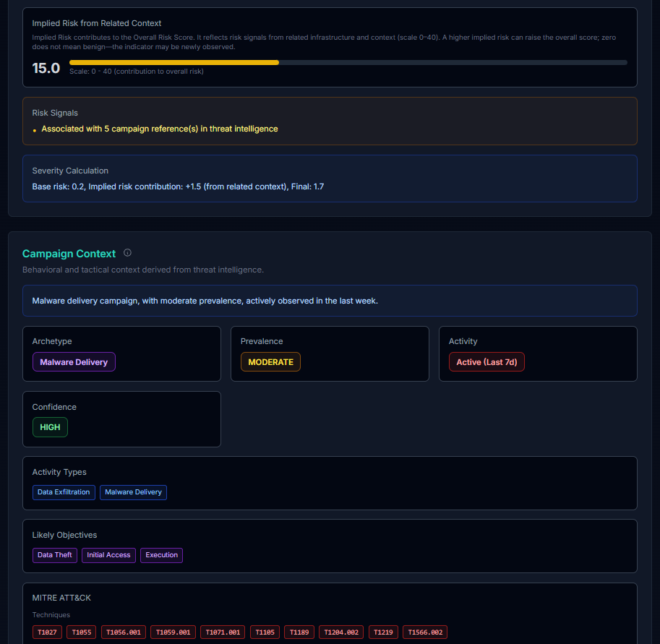The height and width of the screenshot is (644, 660).
Task: Select the T1204.002 technique badge
Action: click(340, 632)
